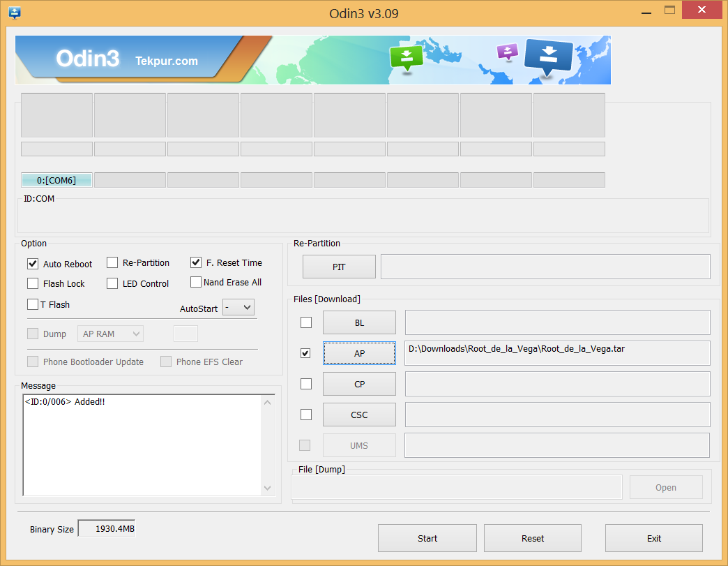Image resolution: width=728 pixels, height=566 pixels.
Task: Enable Nand Erase All
Action: pos(196,282)
